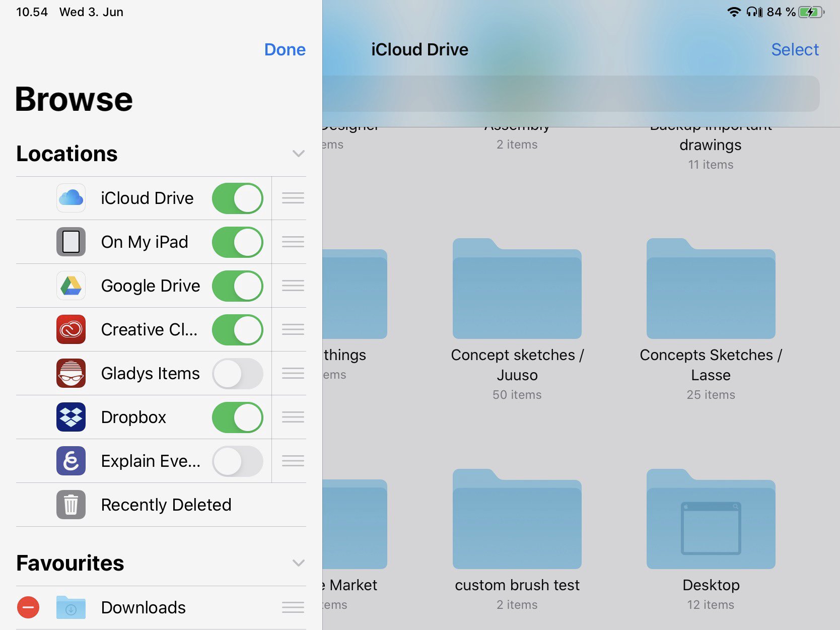840x630 pixels.
Task: Grab the reorder handle for Google Drive
Action: point(293,286)
